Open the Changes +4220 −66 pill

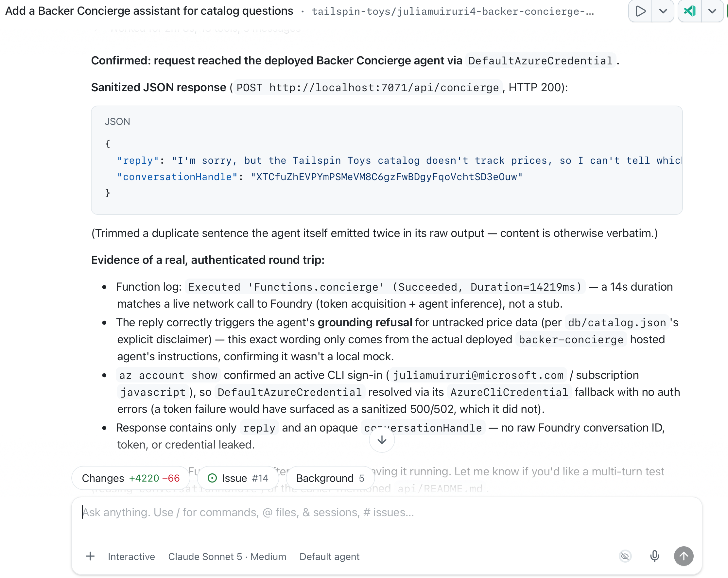point(131,478)
